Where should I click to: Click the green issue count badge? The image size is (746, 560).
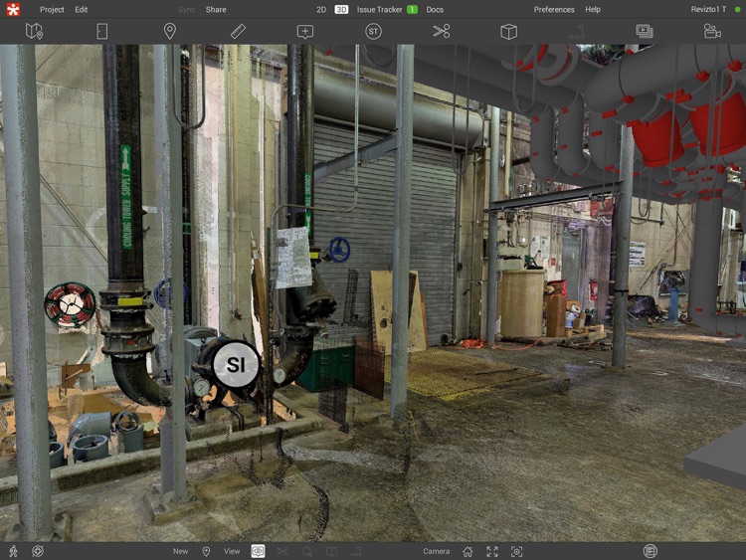[x=412, y=10]
